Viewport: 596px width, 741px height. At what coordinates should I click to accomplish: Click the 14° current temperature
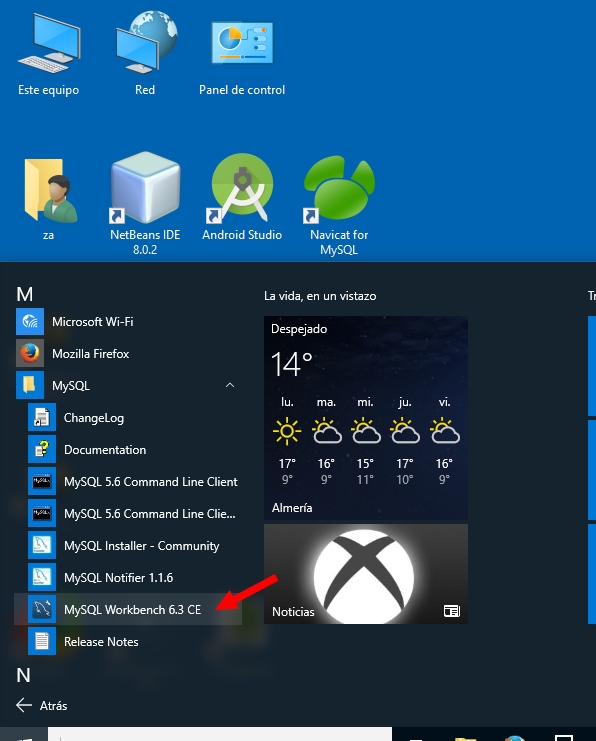292,364
